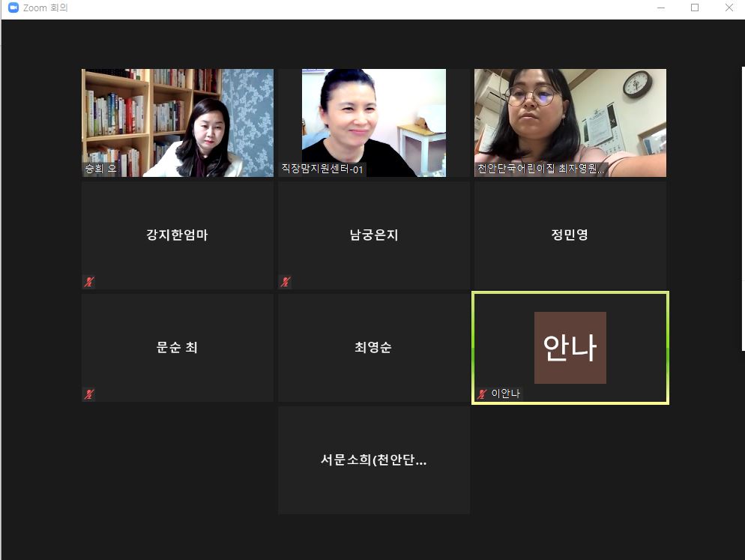The image size is (745, 560).
Task: Click muted mic icon on 문순 최 tile
Action: pyautogui.click(x=89, y=394)
